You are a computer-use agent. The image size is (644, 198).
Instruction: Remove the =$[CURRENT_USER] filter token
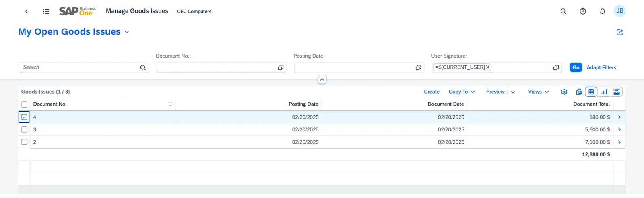(487, 67)
